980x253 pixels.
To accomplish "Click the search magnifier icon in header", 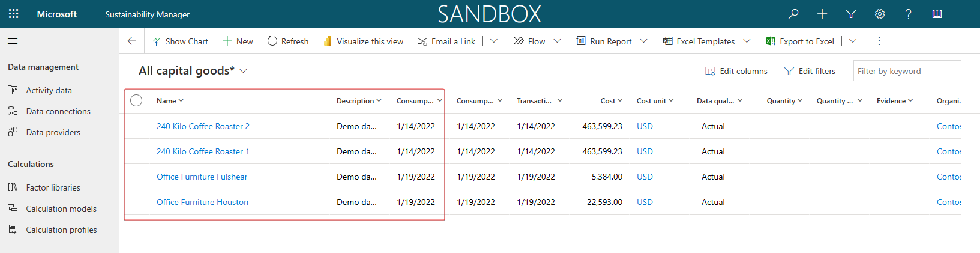I will 793,14.
